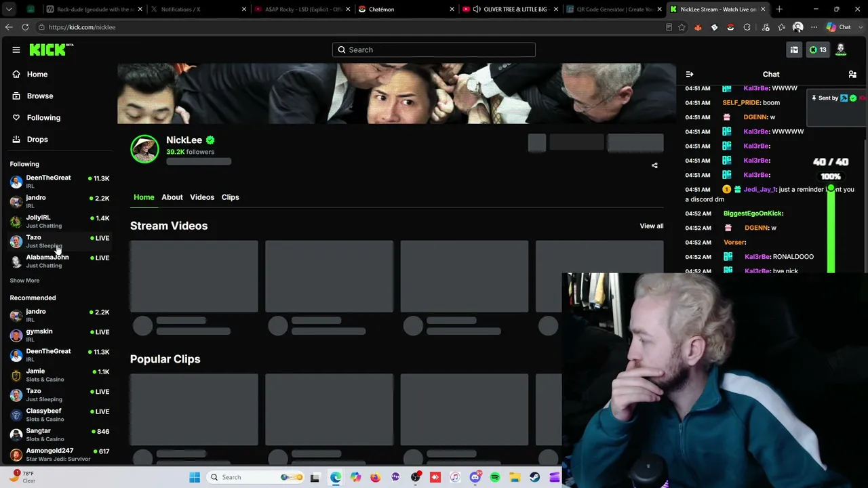This screenshot has width=868, height=488.
Task: Open the Copilot Chat button
Action: coord(839,27)
